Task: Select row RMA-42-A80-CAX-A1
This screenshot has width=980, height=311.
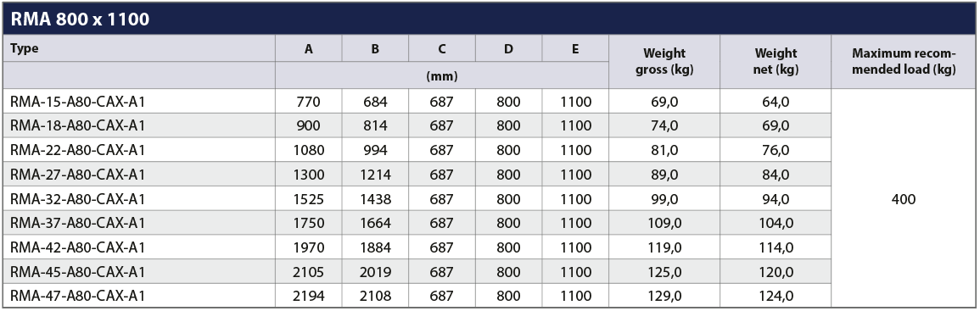Action: 417,247
